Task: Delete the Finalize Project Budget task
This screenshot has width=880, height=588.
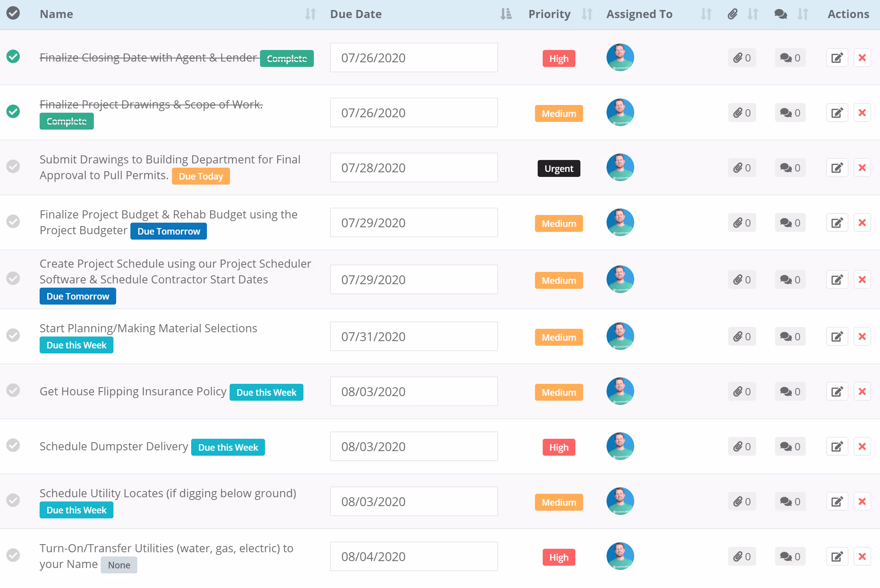Action: pyautogui.click(x=862, y=223)
